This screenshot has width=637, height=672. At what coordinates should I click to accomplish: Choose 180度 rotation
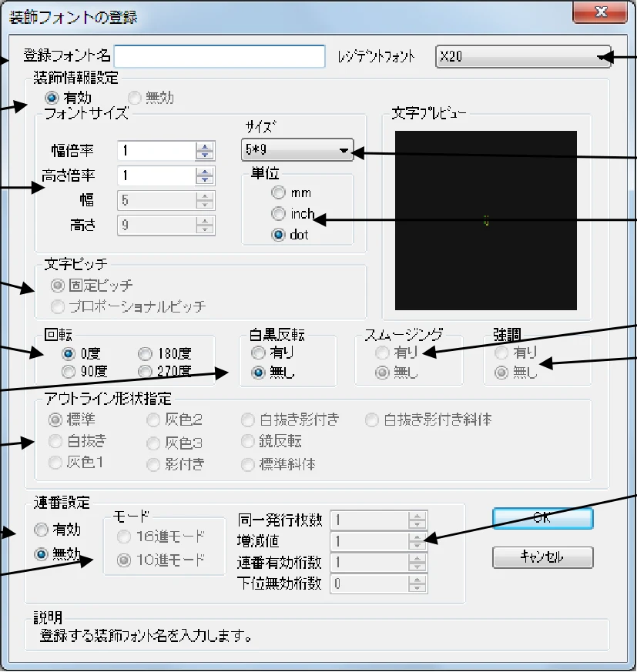click(145, 353)
